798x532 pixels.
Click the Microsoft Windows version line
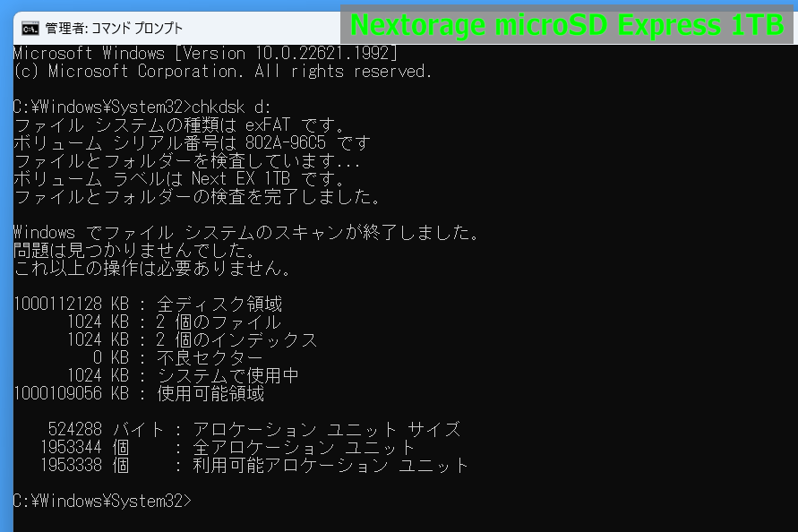tap(206, 54)
